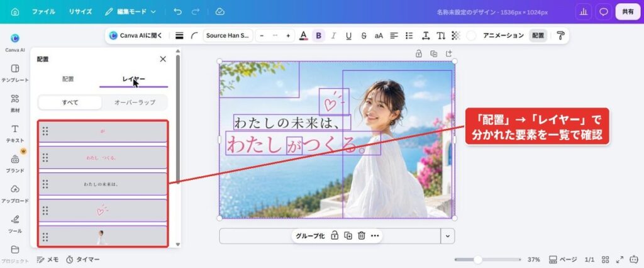644x268 pixels.
Task: Open the Source Han S... font dropdown
Action: [228, 36]
